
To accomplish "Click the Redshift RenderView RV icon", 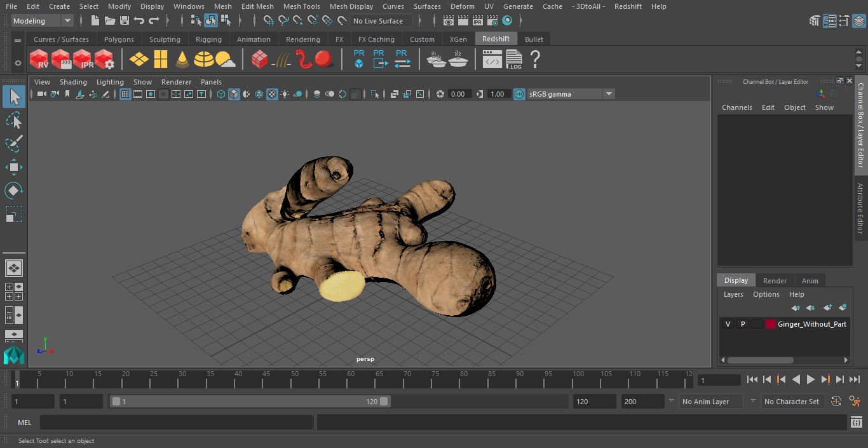I will click(39, 60).
